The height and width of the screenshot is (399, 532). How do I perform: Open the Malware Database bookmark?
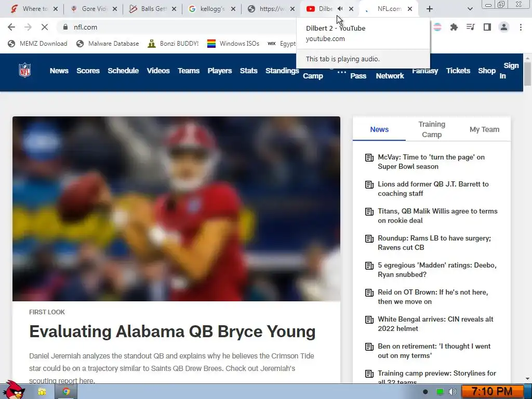click(108, 44)
